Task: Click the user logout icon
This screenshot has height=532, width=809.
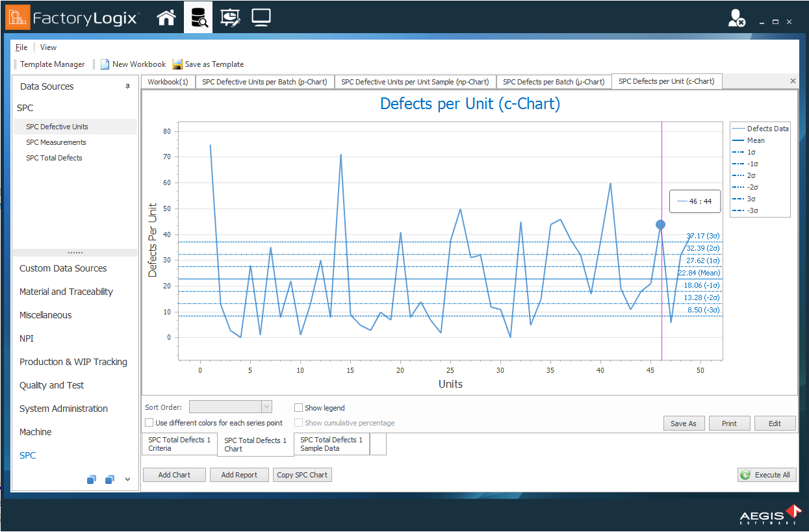Action: click(x=736, y=19)
